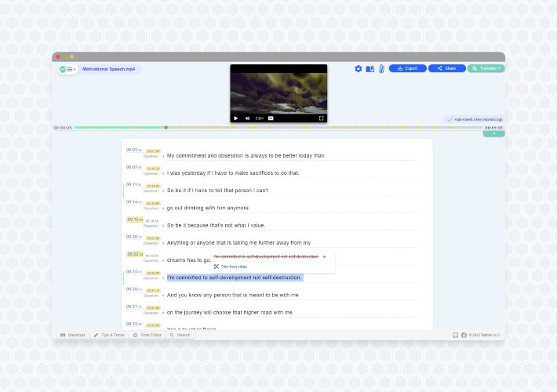Click the thermometer icon in toolbar
Screen dimensions: 557x392
click(381, 69)
